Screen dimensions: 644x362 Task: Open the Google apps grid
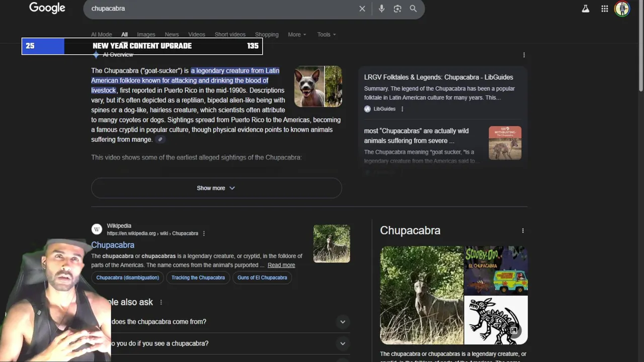pos(605,9)
